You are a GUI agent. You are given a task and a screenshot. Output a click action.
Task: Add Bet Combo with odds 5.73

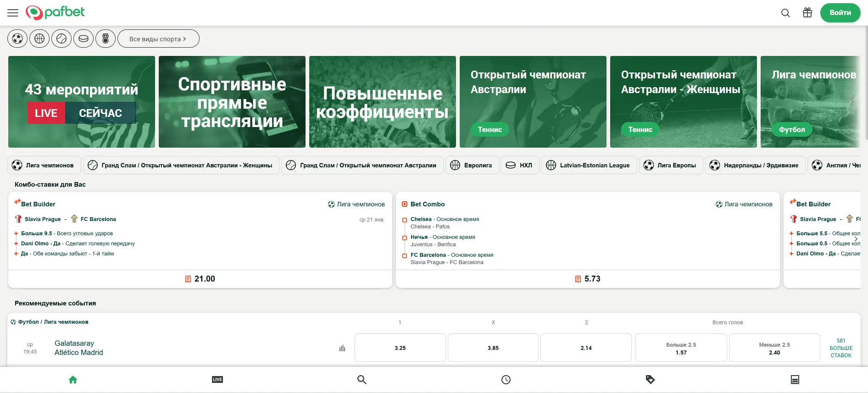click(x=588, y=279)
